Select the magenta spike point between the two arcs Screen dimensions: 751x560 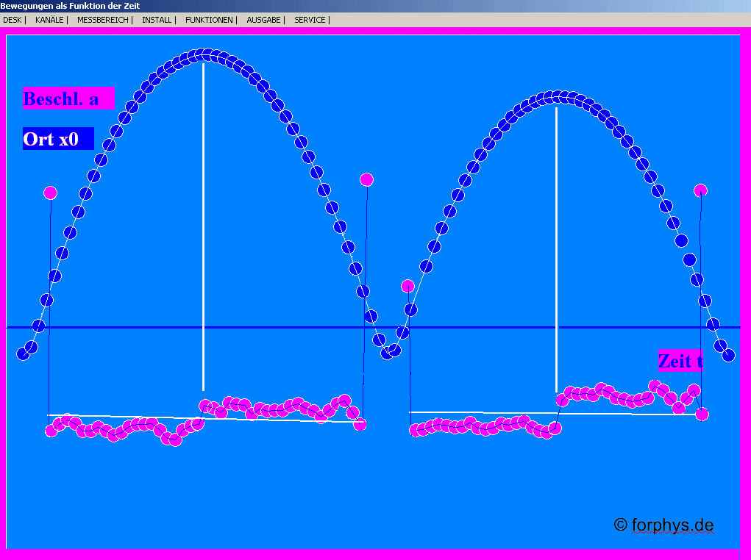366,179
